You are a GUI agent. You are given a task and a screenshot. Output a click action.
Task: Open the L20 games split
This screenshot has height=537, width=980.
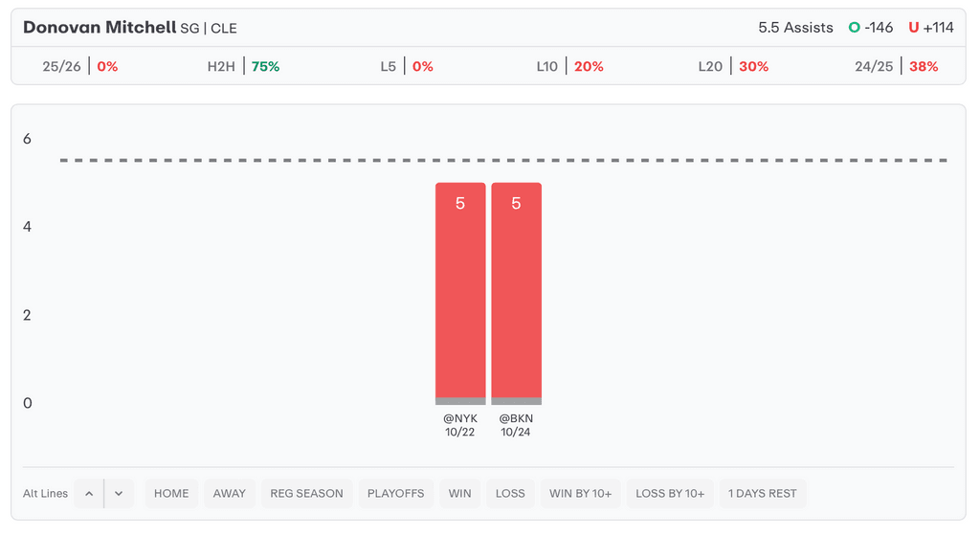pyautogui.click(x=733, y=67)
